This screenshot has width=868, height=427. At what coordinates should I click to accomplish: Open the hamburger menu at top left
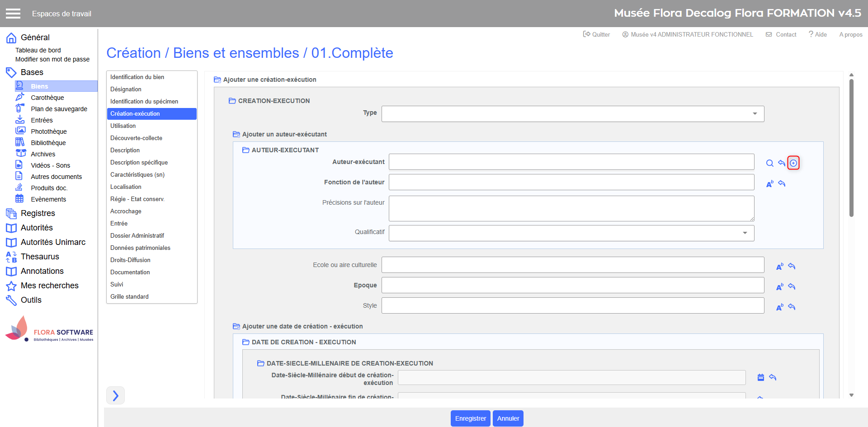[x=13, y=14]
